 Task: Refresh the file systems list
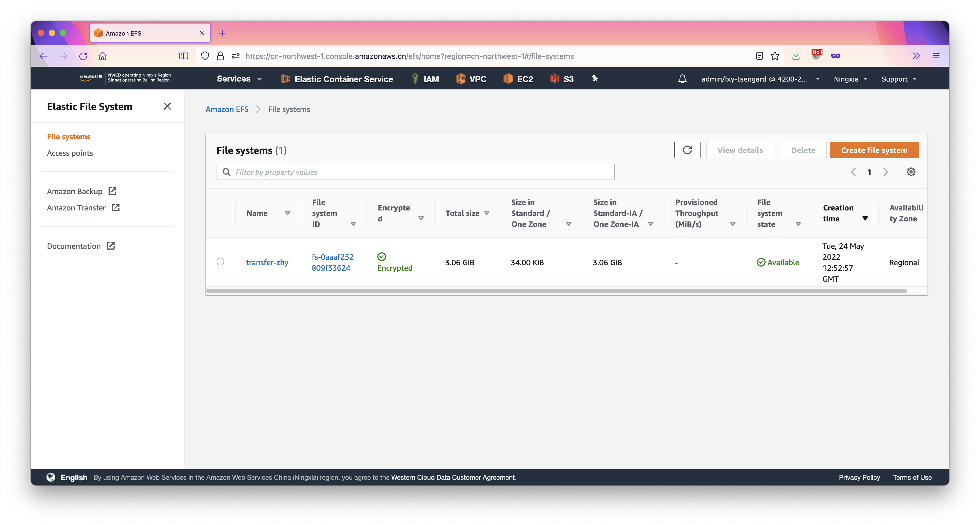(x=687, y=150)
